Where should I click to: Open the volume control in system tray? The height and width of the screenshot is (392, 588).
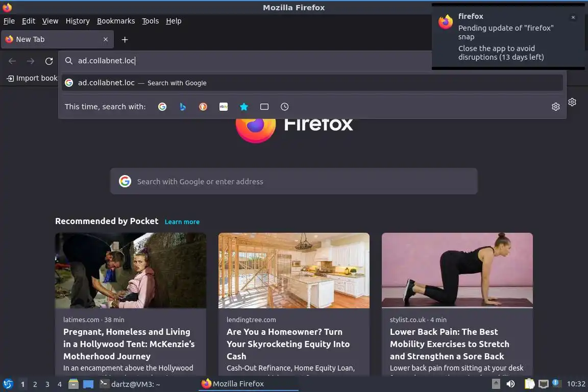point(510,384)
